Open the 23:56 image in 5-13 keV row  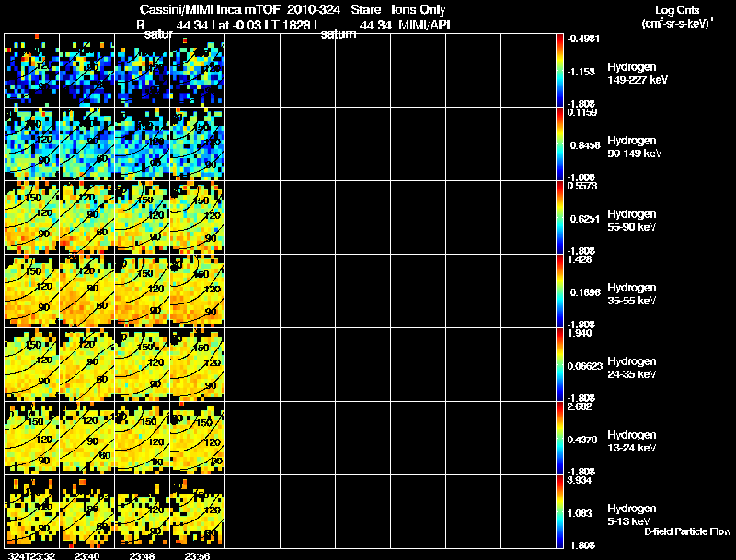point(197,511)
